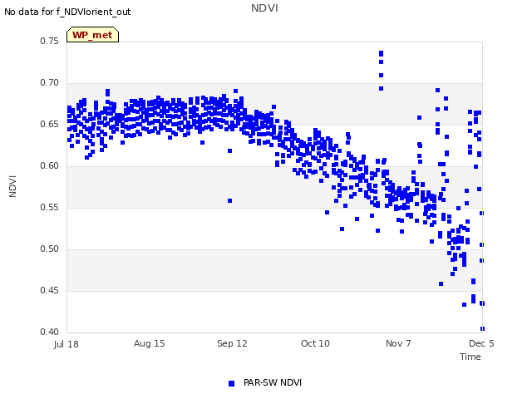The width and height of the screenshot is (532, 399).
Task: Click the 0.60 y-axis tick label
Action: tap(50, 165)
